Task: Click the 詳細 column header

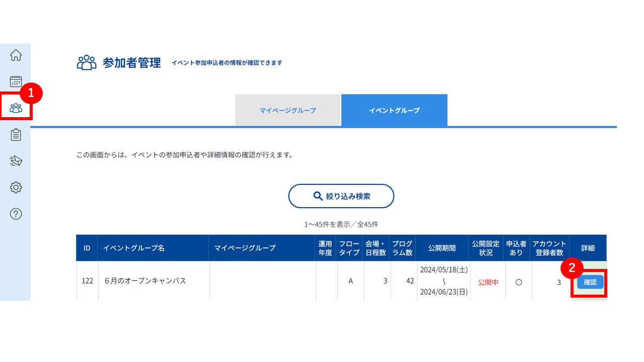Action: [588, 248]
